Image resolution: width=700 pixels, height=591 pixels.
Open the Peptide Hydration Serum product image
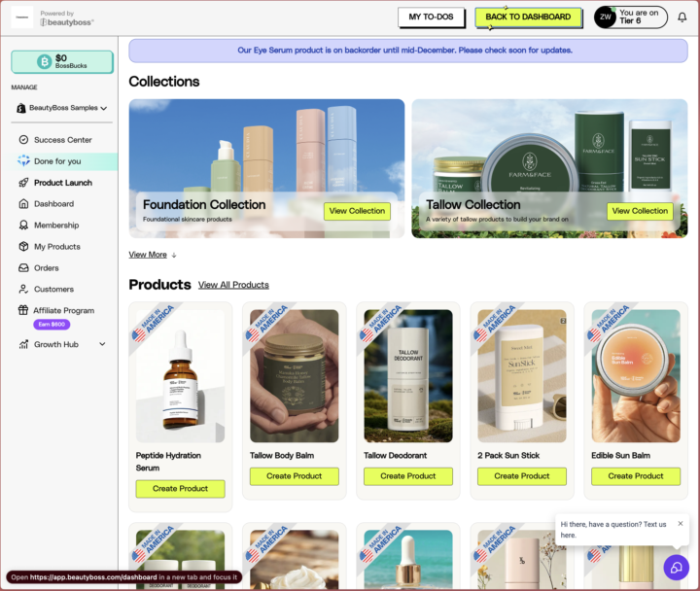tap(181, 376)
